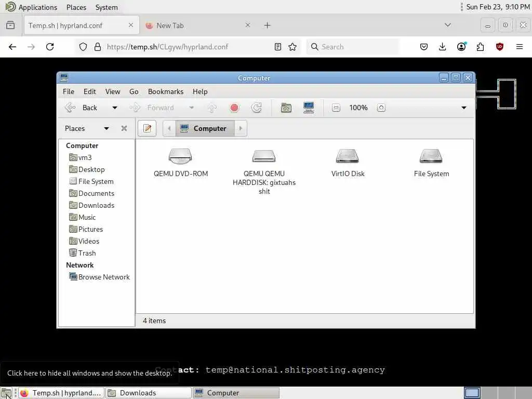Select vm3 home in Places sidebar
532x399 pixels.
(81, 157)
